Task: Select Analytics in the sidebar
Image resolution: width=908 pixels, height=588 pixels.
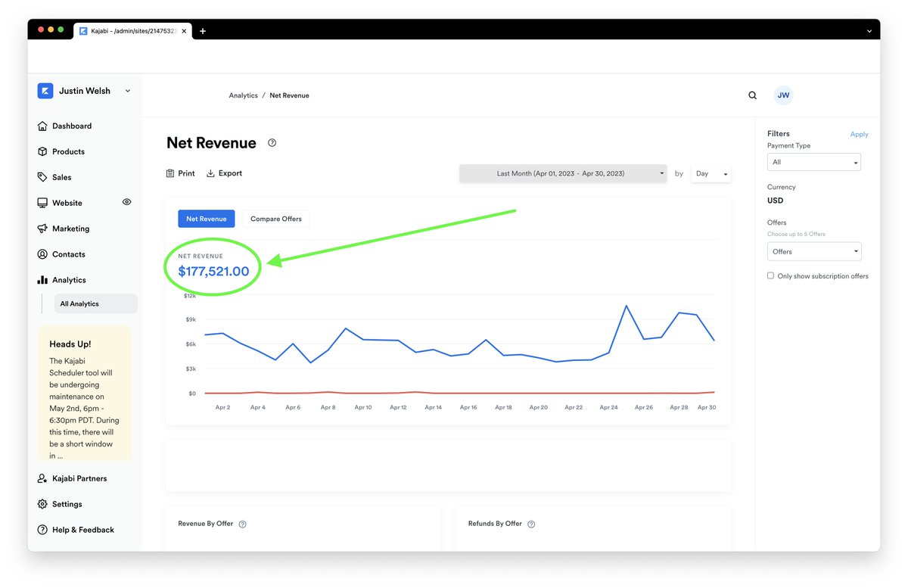Action: 68,280
